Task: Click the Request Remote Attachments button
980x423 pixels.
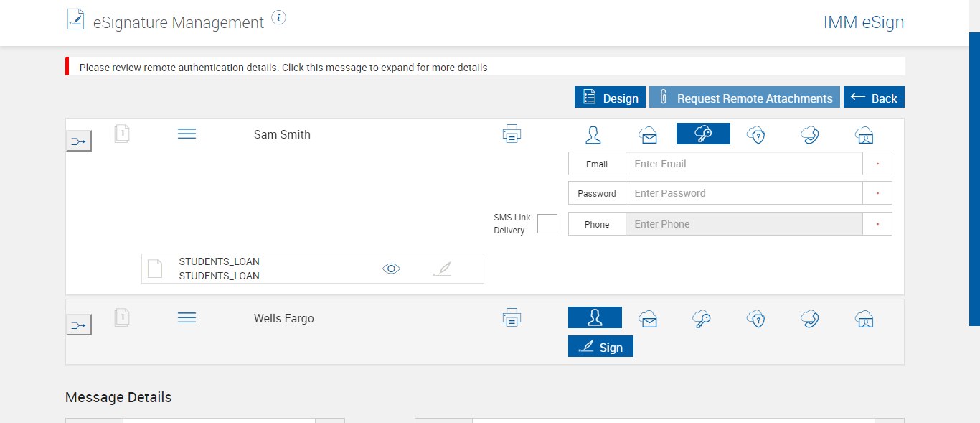Action: coord(745,98)
